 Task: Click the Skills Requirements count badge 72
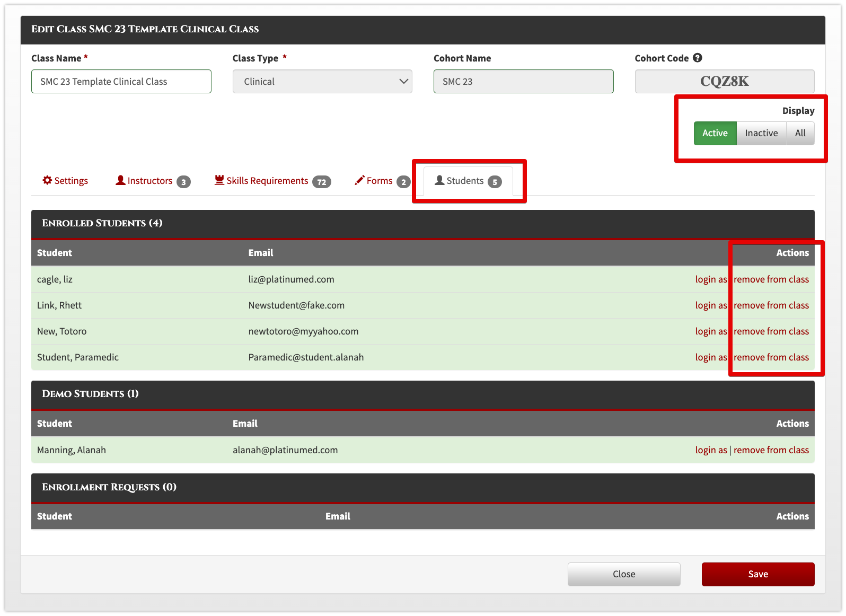click(322, 182)
